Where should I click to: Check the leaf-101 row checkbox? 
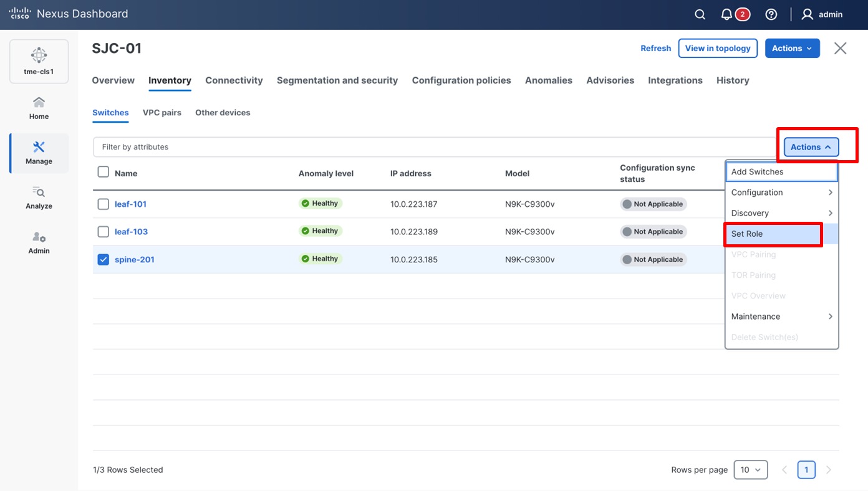tap(104, 204)
